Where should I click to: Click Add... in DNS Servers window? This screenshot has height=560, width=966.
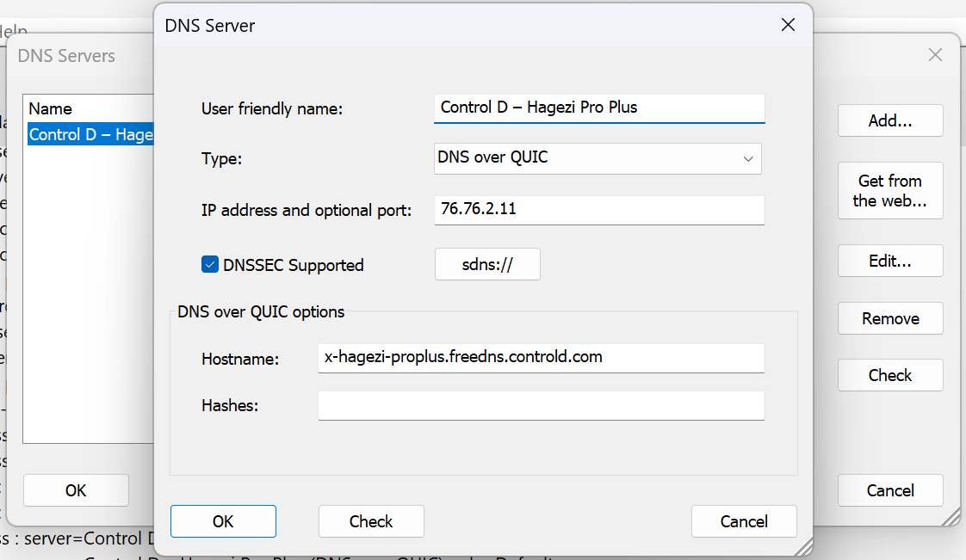click(889, 120)
